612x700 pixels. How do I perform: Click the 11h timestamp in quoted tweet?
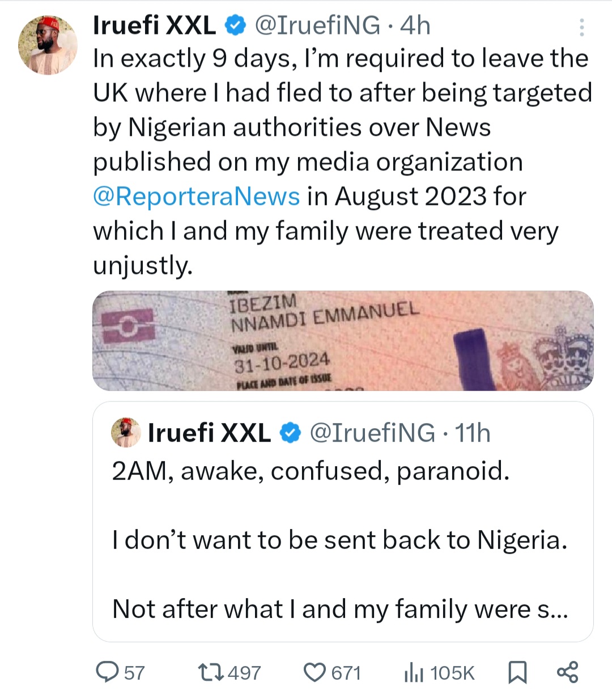[472, 433]
